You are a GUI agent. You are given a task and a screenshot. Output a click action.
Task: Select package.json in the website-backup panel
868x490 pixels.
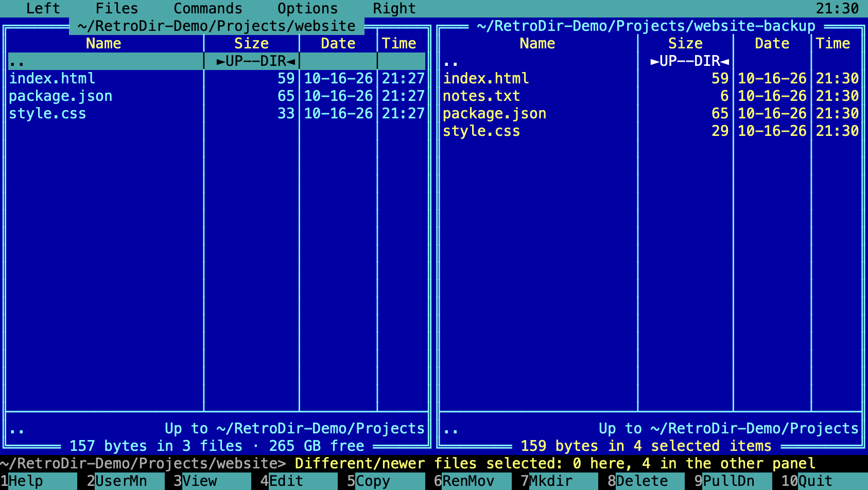(x=651, y=114)
